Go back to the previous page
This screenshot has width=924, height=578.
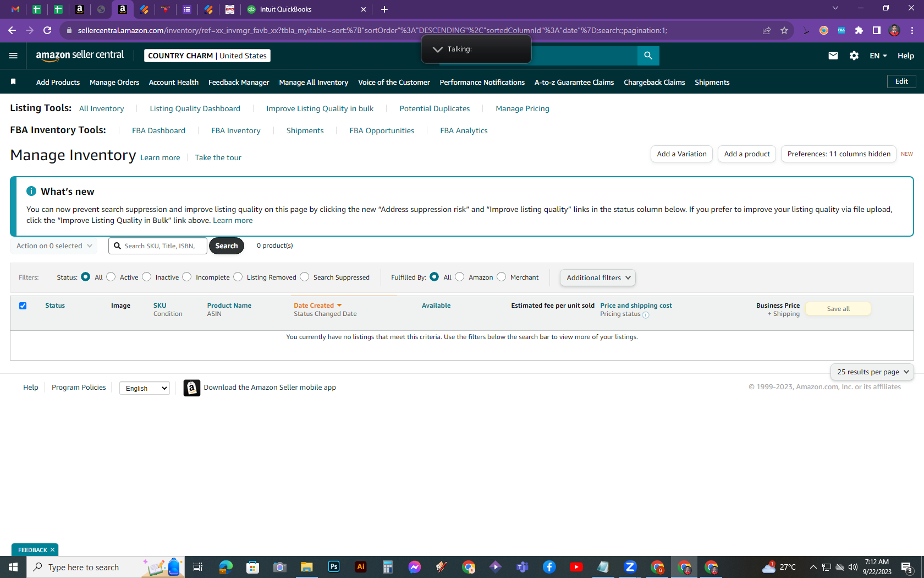click(x=12, y=30)
